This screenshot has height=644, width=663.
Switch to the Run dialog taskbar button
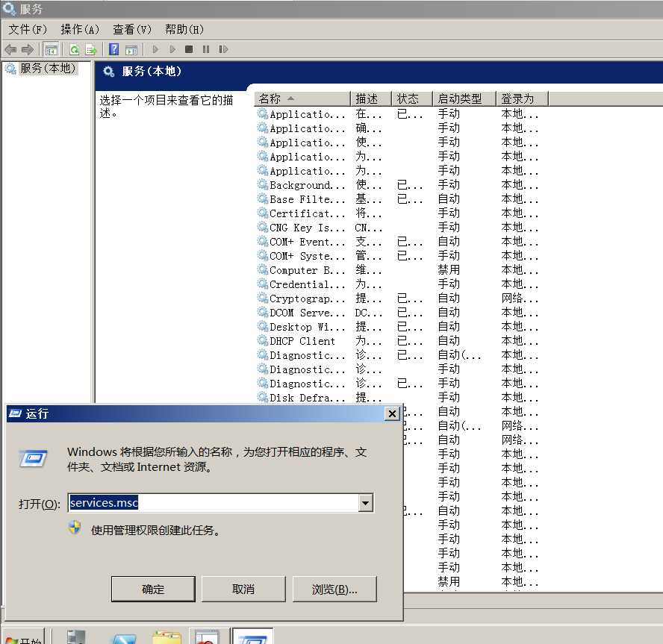pos(252,637)
